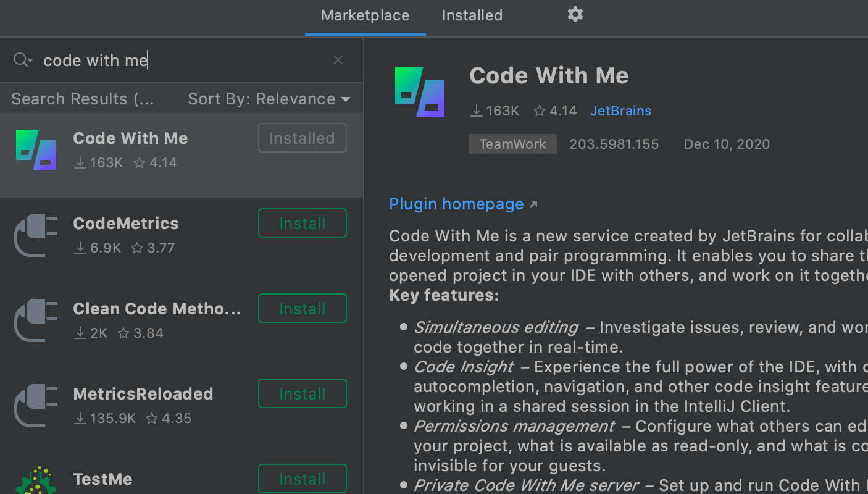Install the MetricsReloaded plugin

302,394
